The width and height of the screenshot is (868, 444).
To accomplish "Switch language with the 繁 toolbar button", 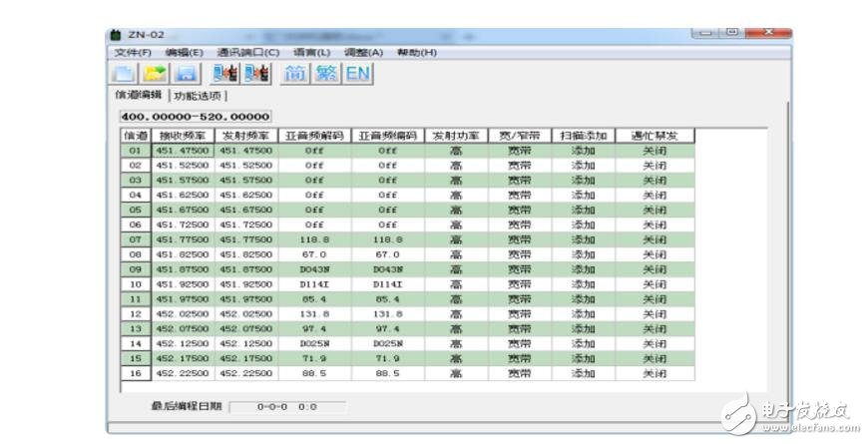I will tap(326, 73).
